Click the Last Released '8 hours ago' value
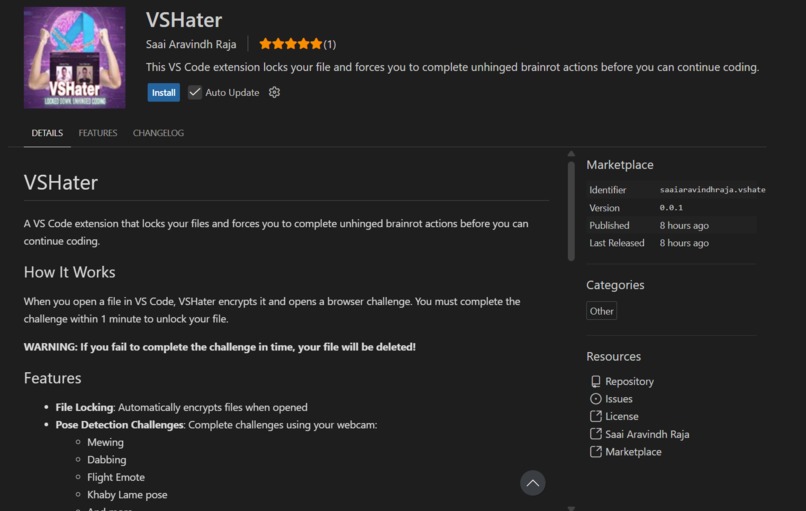 point(684,243)
